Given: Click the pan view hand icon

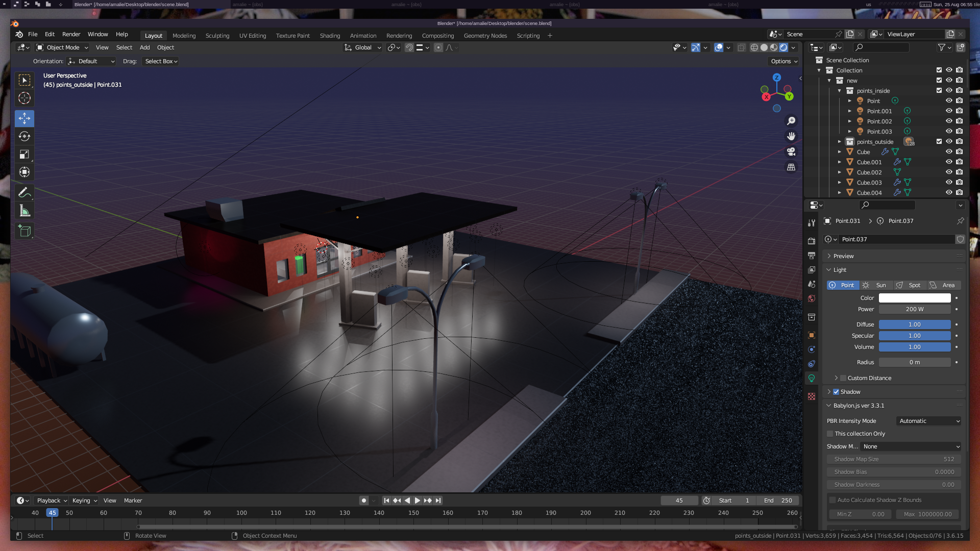Looking at the screenshot, I should [791, 136].
